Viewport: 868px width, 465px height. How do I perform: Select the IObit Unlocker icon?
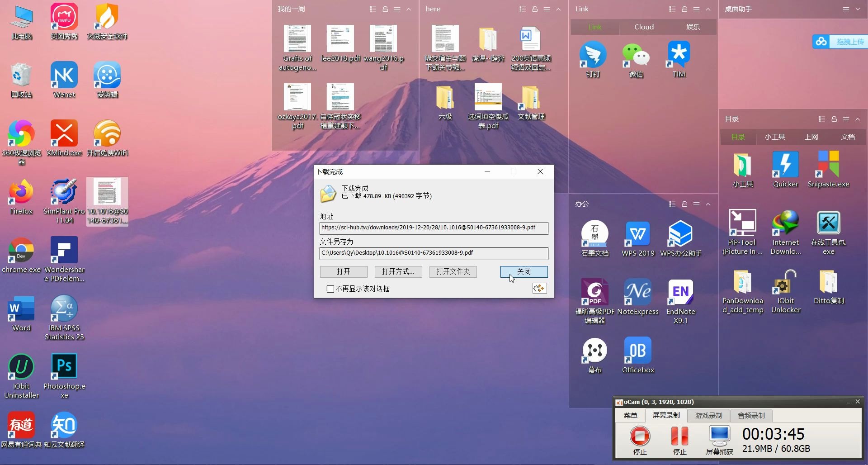(786, 291)
